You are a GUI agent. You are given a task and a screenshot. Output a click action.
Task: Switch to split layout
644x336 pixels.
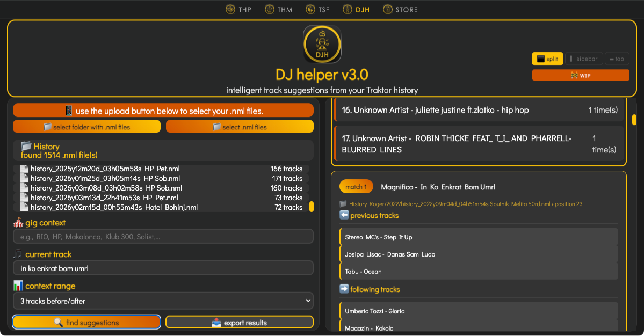(x=547, y=59)
